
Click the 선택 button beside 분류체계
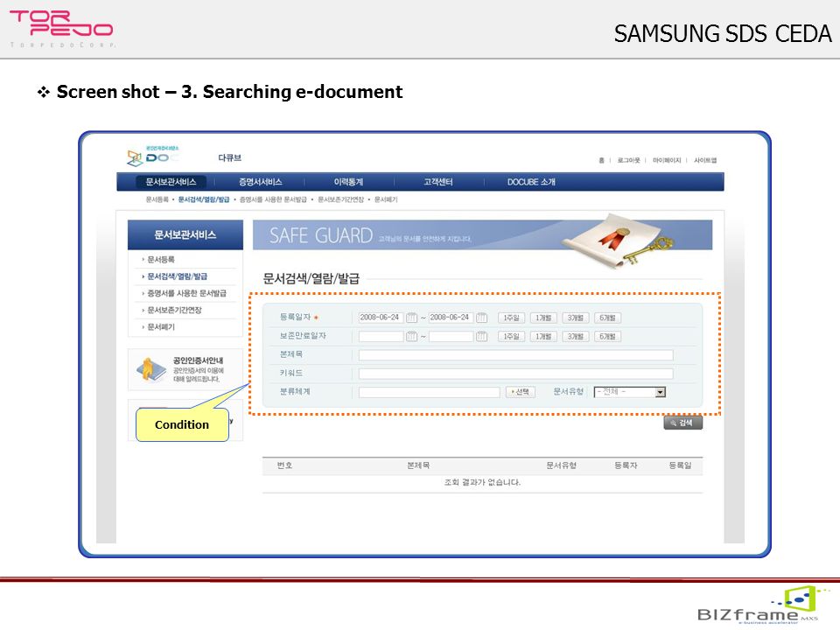[520, 392]
